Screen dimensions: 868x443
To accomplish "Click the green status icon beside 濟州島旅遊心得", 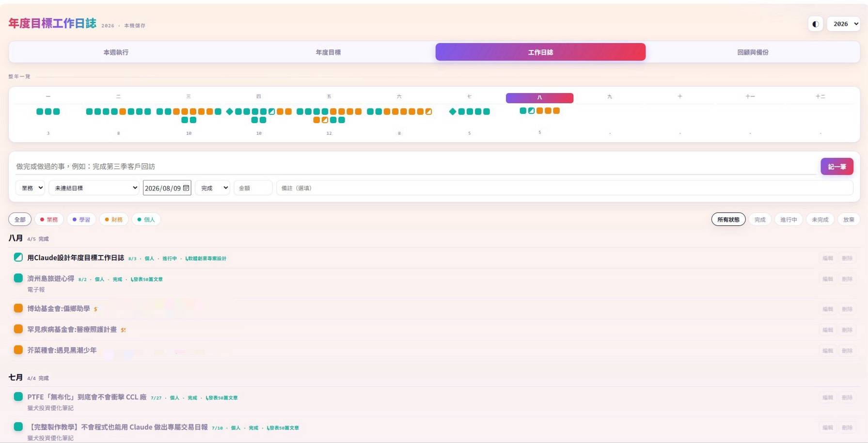I will pyautogui.click(x=18, y=278).
